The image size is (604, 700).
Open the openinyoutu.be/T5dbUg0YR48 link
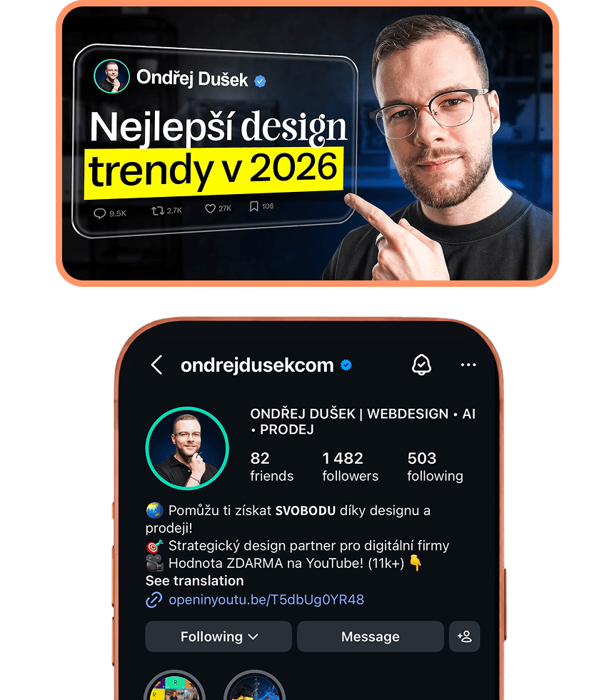pos(266,599)
